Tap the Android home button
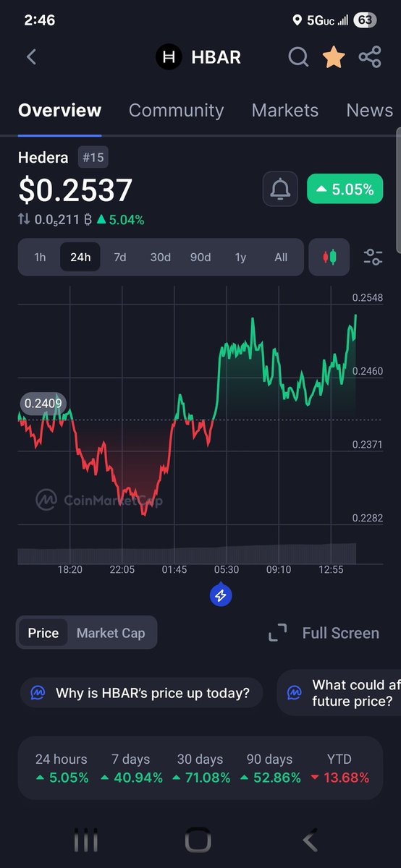This screenshot has width=401, height=868. tap(198, 841)
